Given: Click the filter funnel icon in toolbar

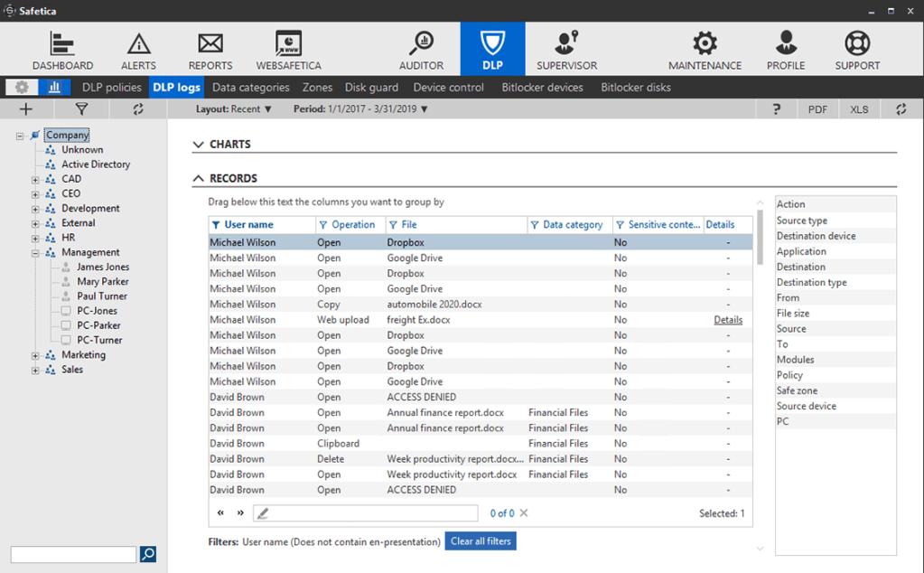Looking at the screenshot, I should pos(81,109).
